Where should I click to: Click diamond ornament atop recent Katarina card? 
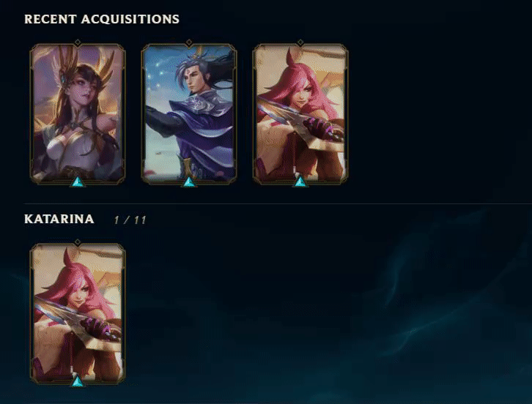pyautogui.click(x=300, y=42)
